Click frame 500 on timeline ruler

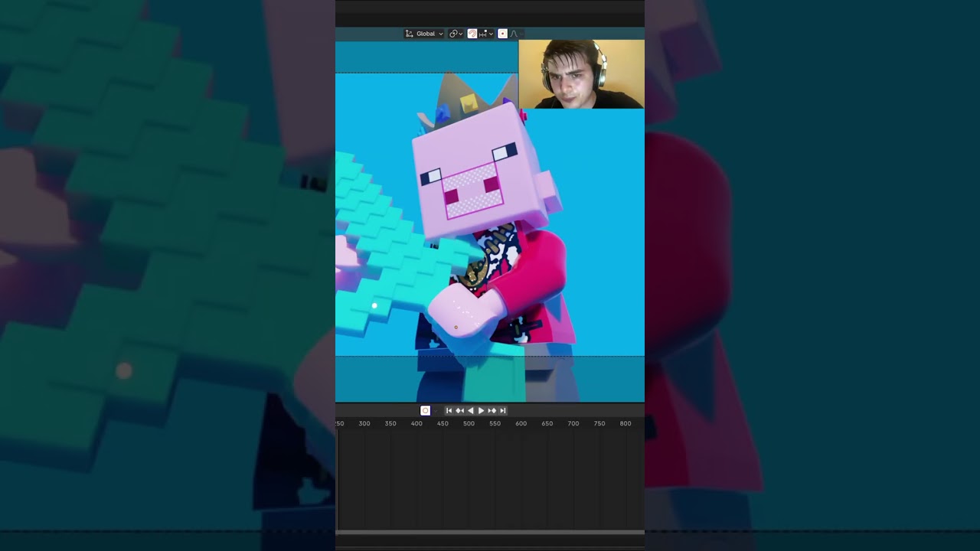(x=469, y=423)
